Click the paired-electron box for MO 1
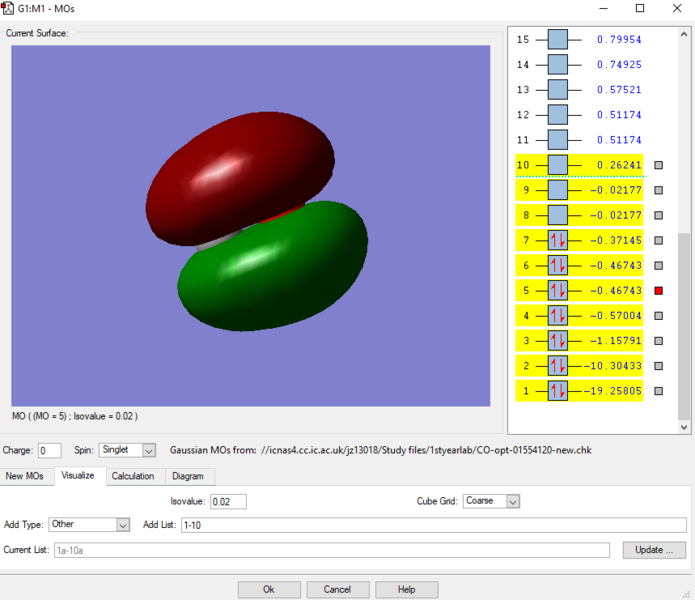This screenshot has width=695, height=600. pos(558,391)
